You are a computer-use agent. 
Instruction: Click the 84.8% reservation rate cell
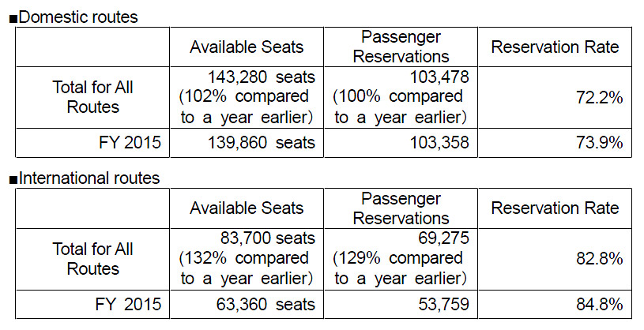click(555, 304)
